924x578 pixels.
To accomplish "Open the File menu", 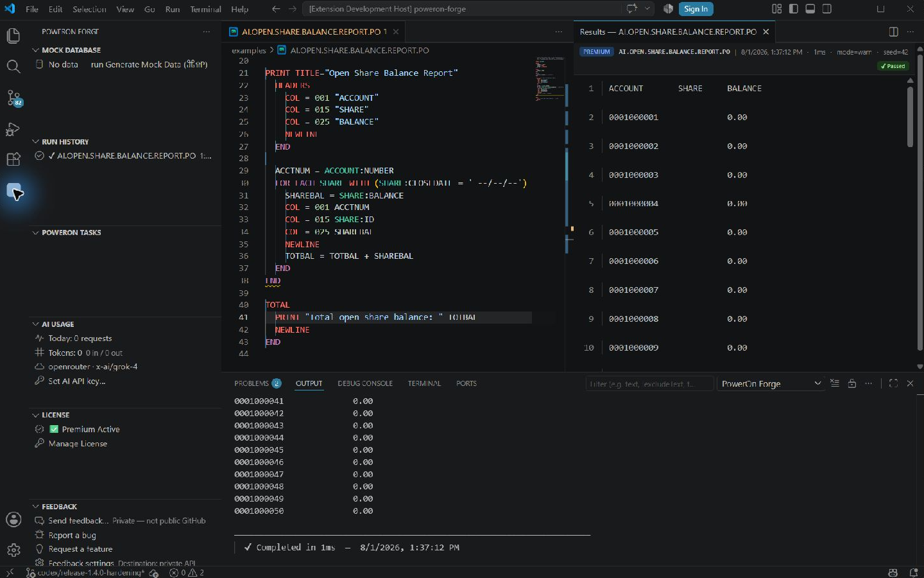I will click(32, 9).
